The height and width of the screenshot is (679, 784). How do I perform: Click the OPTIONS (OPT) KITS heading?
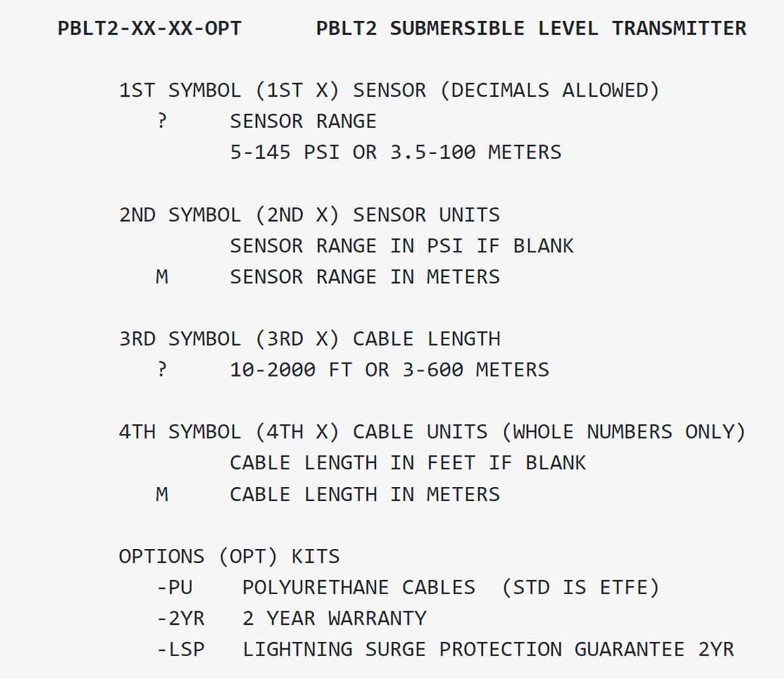(x=229, y=557)
